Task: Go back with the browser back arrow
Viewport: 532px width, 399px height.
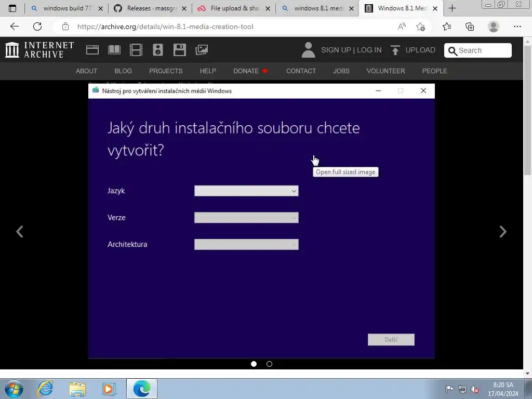Action: [x=14, y=26]
